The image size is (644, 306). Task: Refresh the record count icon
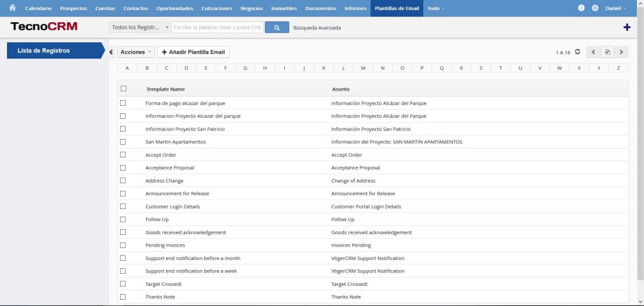(577, 52)
